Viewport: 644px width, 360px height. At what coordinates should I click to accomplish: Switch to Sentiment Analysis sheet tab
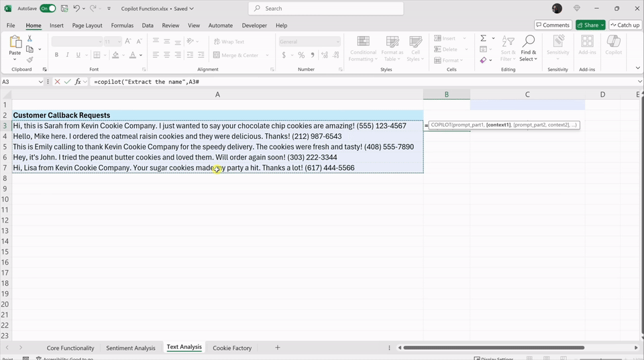(130, 348)
